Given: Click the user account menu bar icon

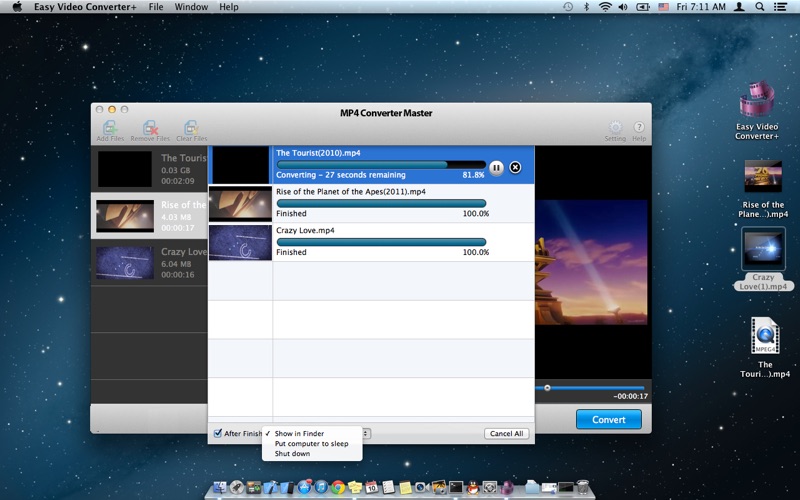Looking at the screenshot, I should pos(739,7).
